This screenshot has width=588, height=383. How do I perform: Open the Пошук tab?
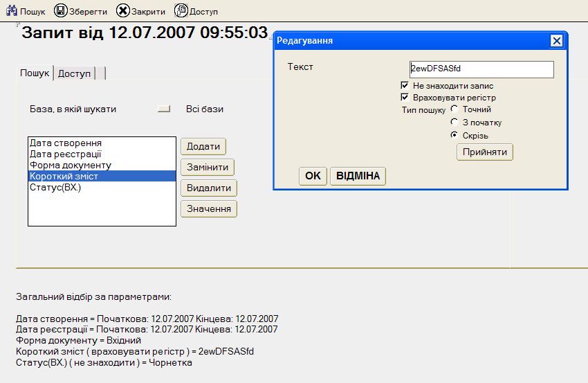tap(35, 73)
